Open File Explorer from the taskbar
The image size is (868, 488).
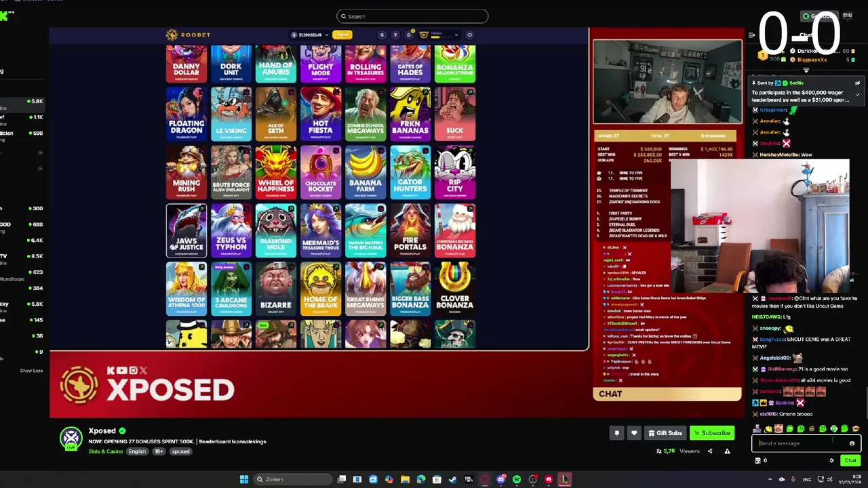405,479
